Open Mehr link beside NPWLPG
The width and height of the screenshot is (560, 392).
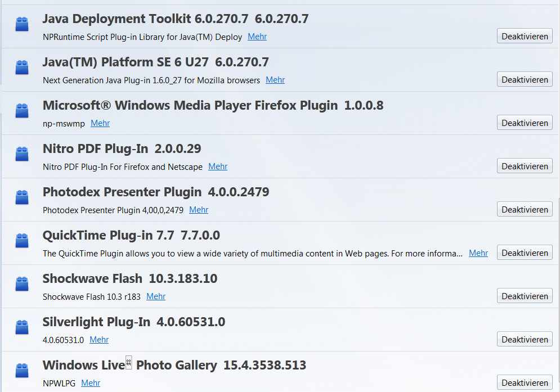[91, 383]
